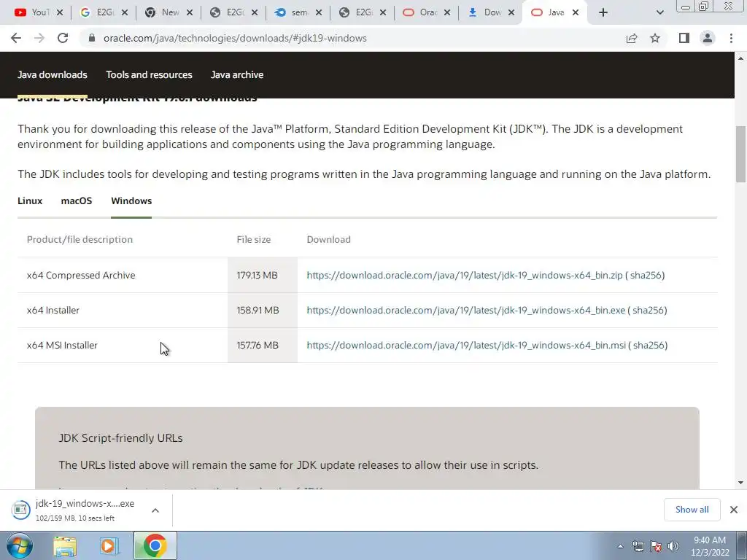Close the YouTube tab
747x560 pixels.
click(60, 12)
